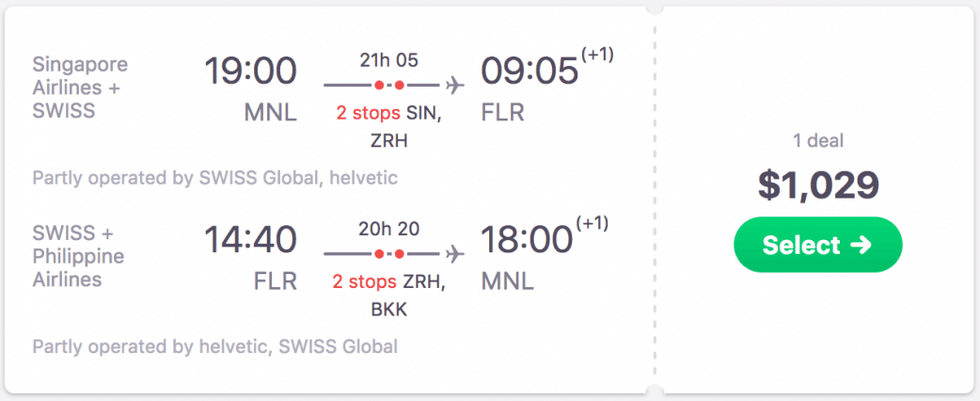
Task: Click "Singapore Airlines + SWISS" airline name
Action: (x=80, y=88)
